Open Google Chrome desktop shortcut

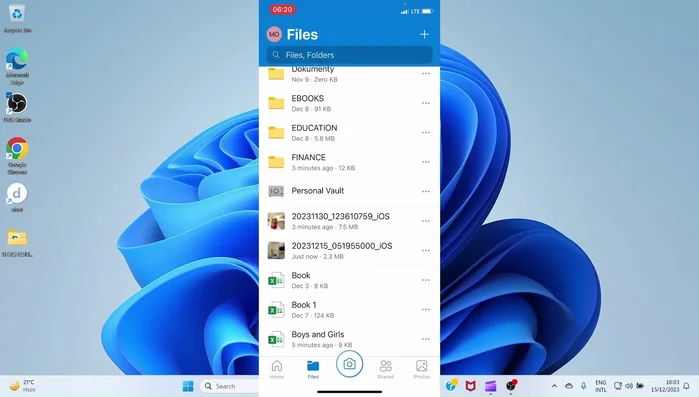tap(17, 155)
